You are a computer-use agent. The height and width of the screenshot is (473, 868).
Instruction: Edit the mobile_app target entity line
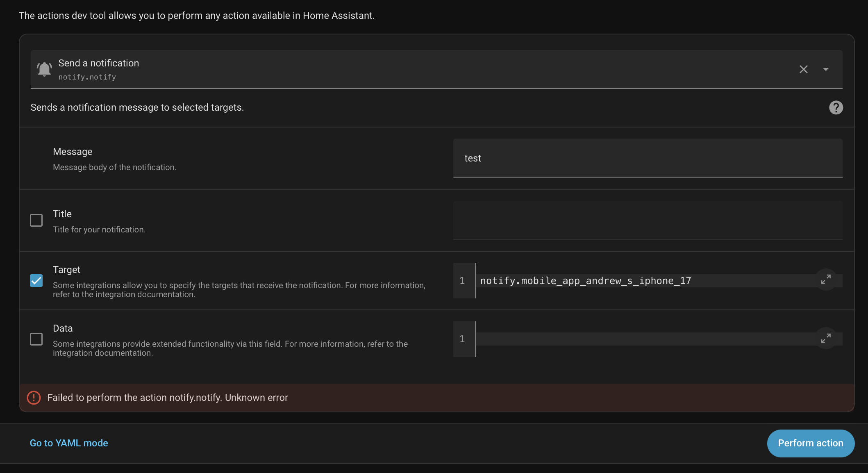coord(585,280)
